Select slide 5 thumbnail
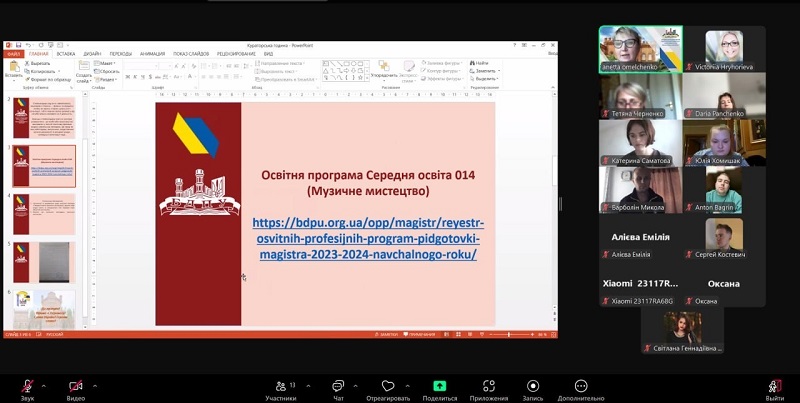 pyautogui.click(x=44, y=262)
